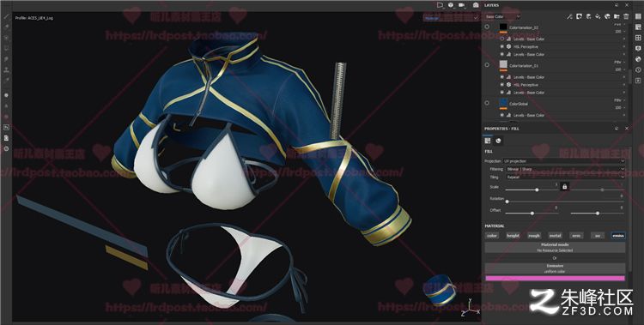This screenshot has width=644, height=325.
Task: Select the Material Picker tool
Action: (6, 81)
